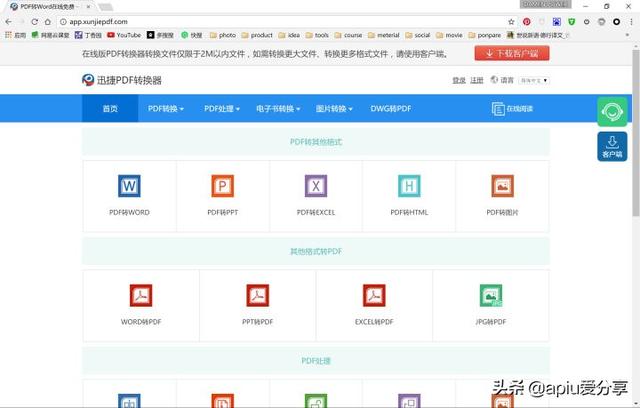The width and height of the screenshot is (640, 408).
Task: Expand the 图片转换 dropdown menu
Action: (334, 109)
